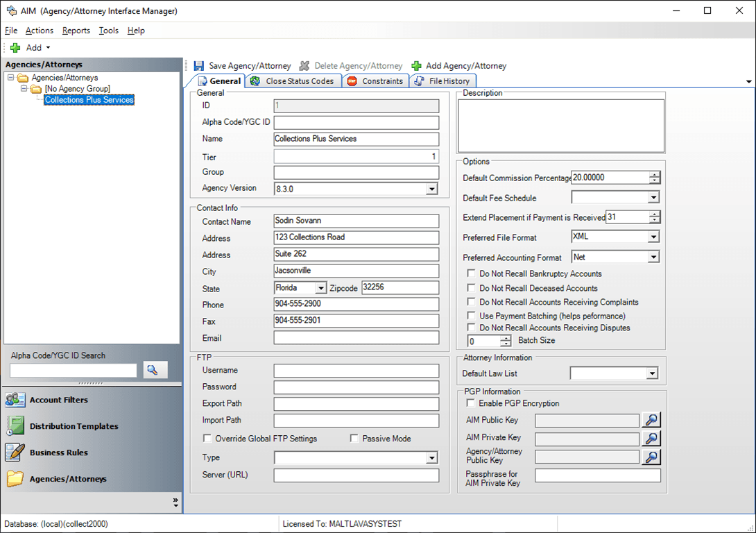
Task: Expand the Preferred File Format dropdown
Action: pyautogui.click(x=653, y=237)
